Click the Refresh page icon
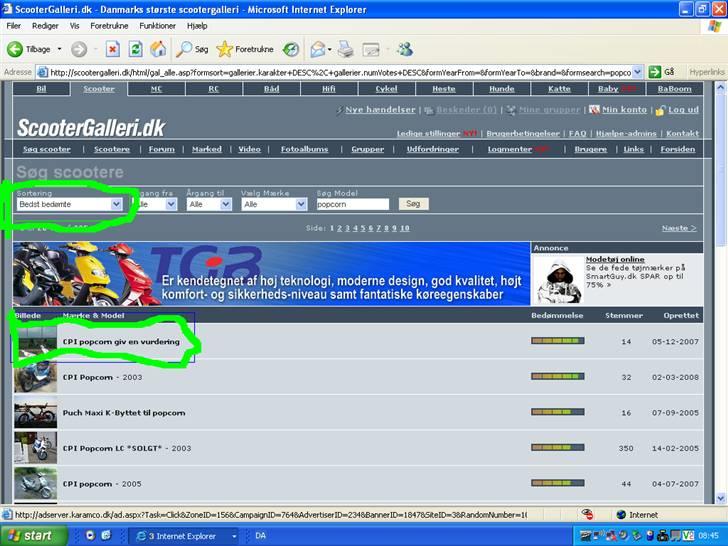The width and height of the screenshot is (728, 546). coord(135,49)
